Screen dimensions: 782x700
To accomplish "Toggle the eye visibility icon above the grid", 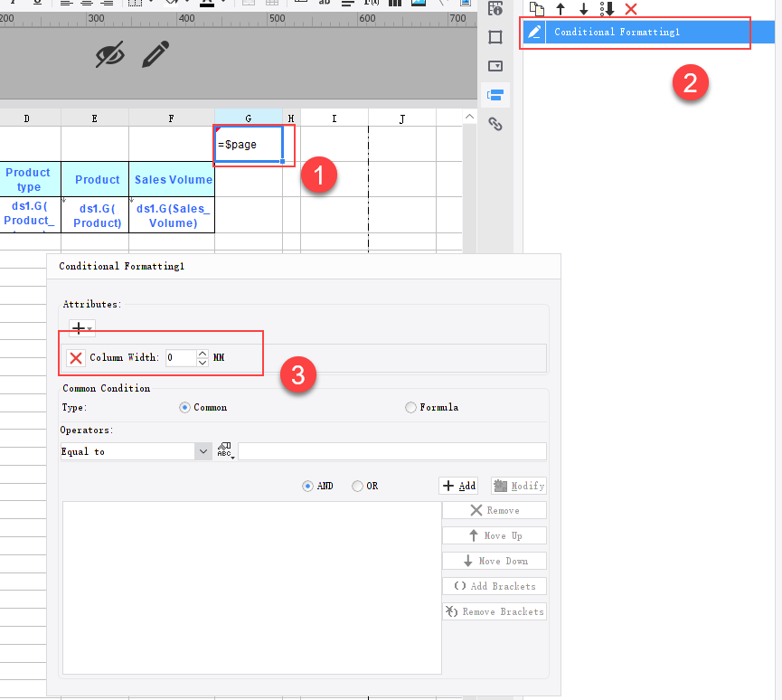I will pos(110,54).
